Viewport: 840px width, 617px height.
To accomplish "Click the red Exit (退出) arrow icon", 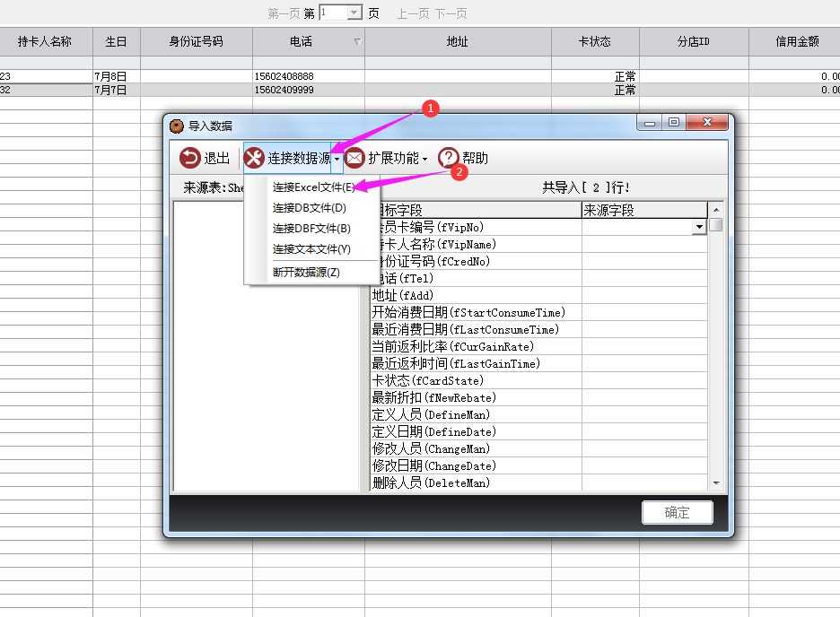I will click(189, 158).
